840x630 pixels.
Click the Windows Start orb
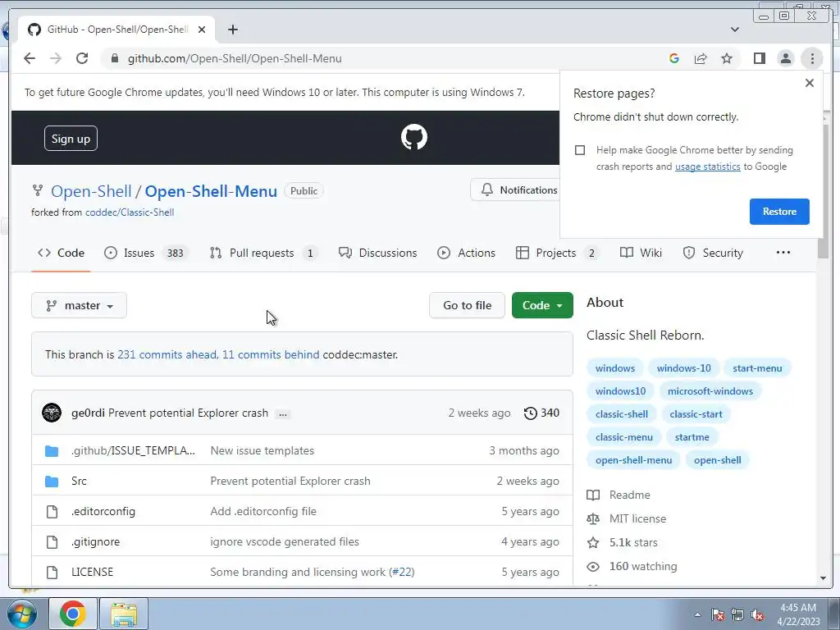(x=22, y=614)
